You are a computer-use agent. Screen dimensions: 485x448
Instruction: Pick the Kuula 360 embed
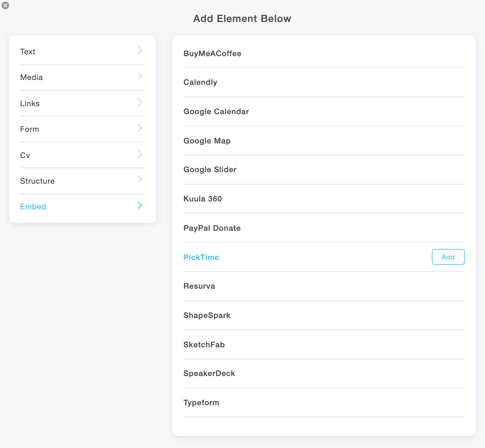(x=324, y=199)
